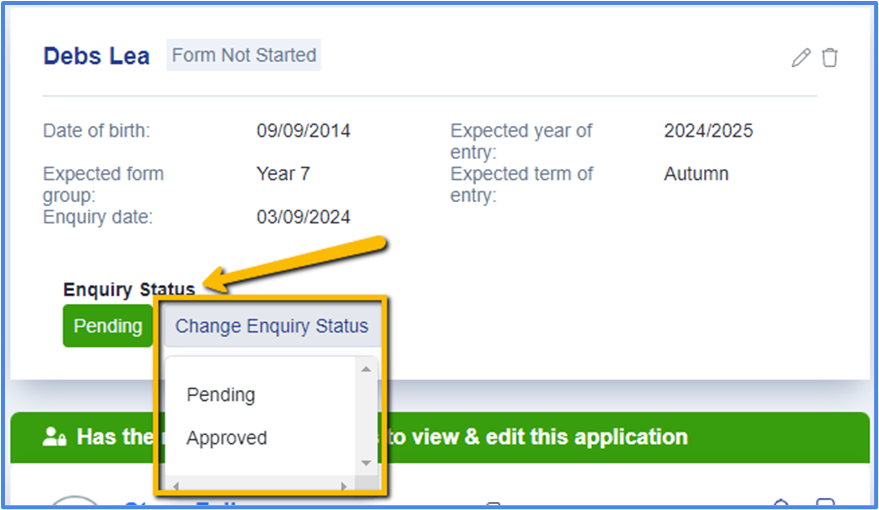Click the user-lock icon in green banner
Screen dimensions: 879x510
coord(55,437)
